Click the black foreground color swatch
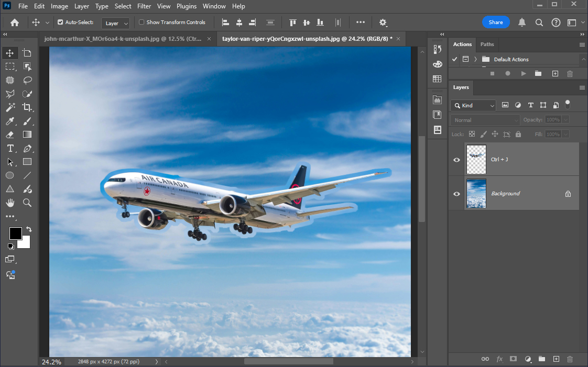Image resolution: width=588 pixels, height=367 pixels. coord(15,233)
